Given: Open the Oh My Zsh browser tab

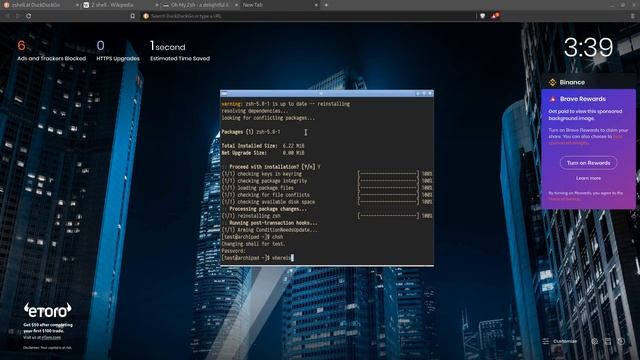Looking at the screenshot, I should pyautogui.click(x=200, y=5).
